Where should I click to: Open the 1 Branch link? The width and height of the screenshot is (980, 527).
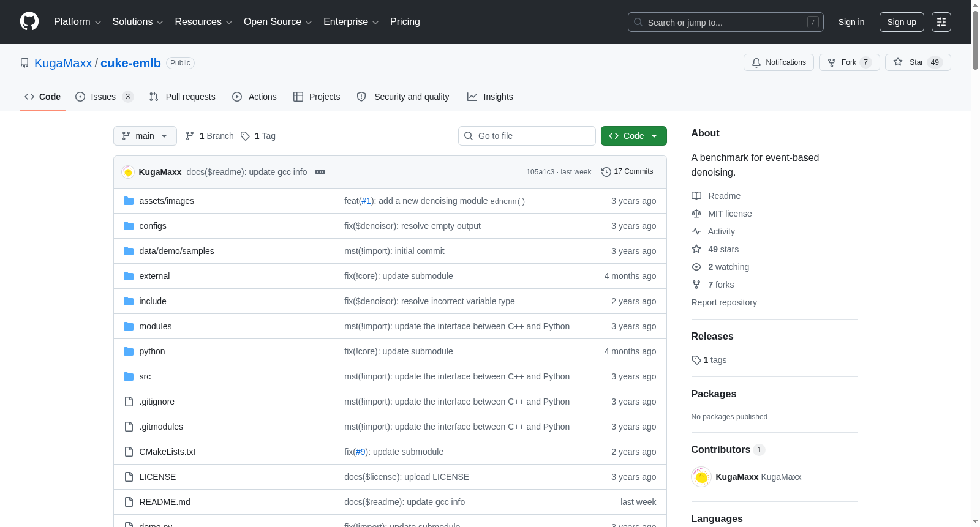[x=209, y=136]
